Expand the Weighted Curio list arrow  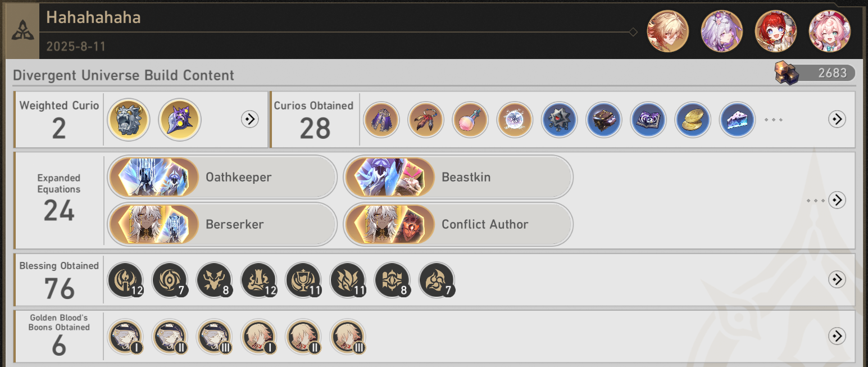pos(249,119)
